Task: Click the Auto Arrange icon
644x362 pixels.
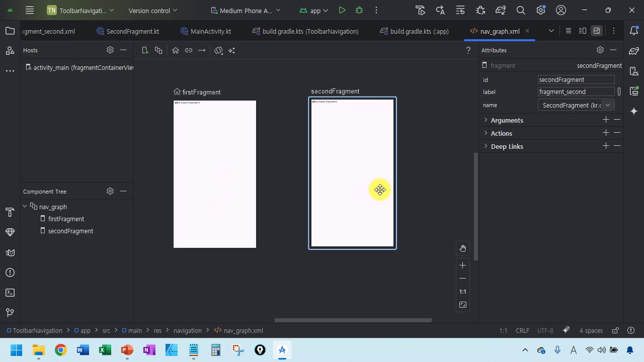Action: 231,50
